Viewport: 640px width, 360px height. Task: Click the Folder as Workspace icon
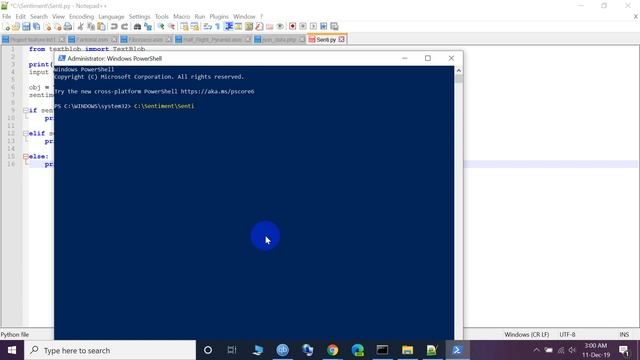[269, 27]
